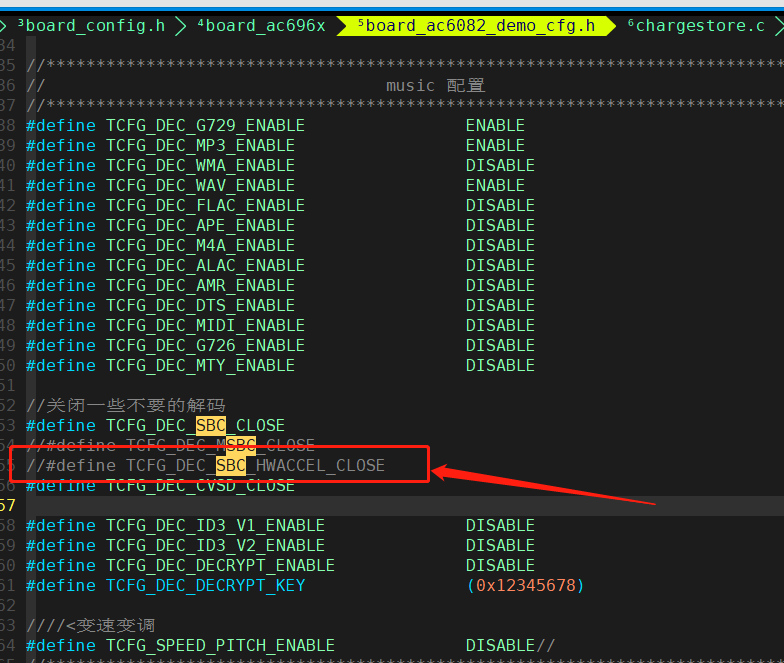Open the board_ac696x tab
The width and height of the screenshot is (784, 663).
(x=261, y=26)
